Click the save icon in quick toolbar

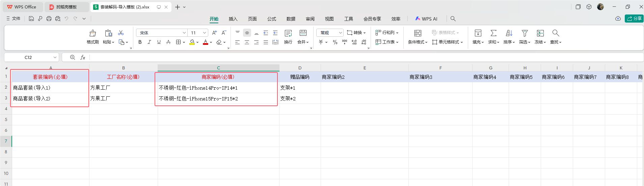click(31, 19)
